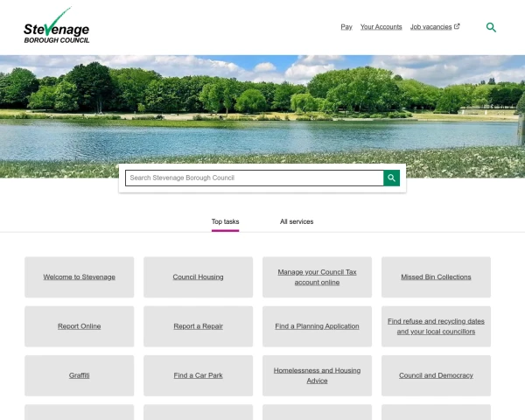
Task: Open the Job vacancies link
Action: coord(430,27)
